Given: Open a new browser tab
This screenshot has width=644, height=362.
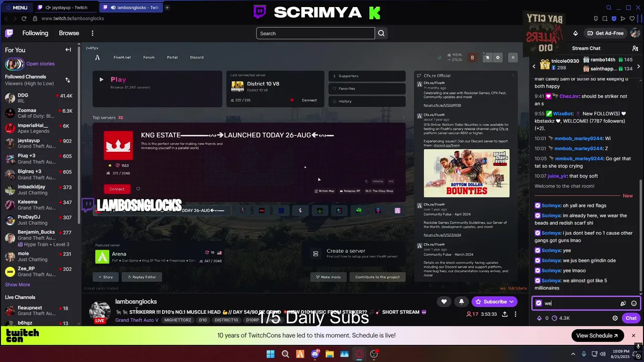Looking at the screenshot, I should pos(167,8).
